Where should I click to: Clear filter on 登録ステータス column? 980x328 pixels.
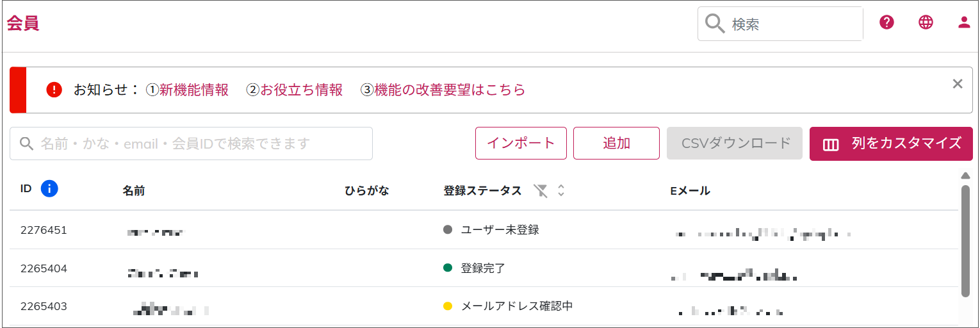[x=541, y=190]
